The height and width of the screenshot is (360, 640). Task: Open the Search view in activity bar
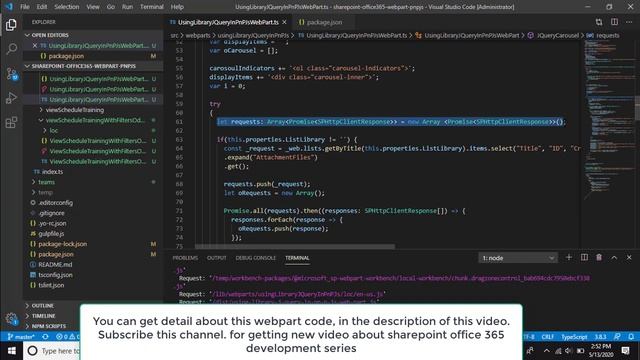(x=11, y=49)
